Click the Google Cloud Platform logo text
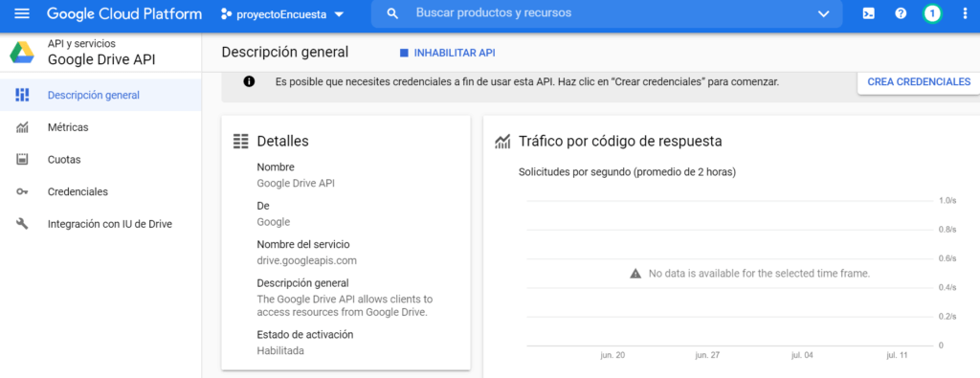Viewport: 980px width, 378px height. 124,13
